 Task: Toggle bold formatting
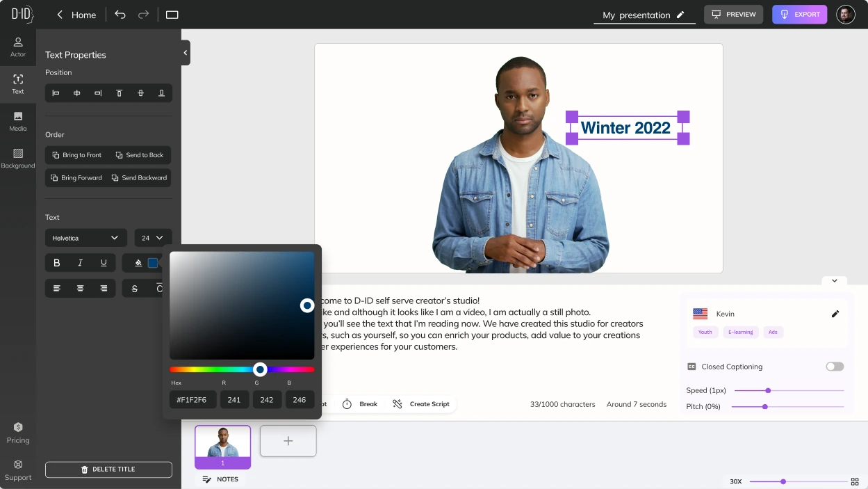click(57, 263)
